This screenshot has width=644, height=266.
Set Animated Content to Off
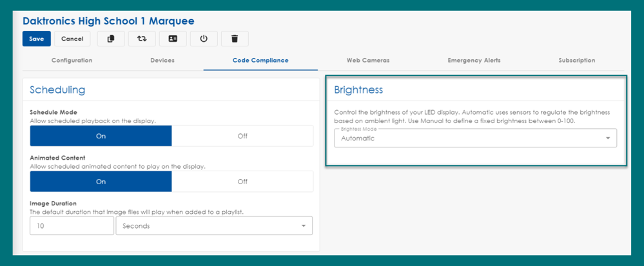point(242,182)
